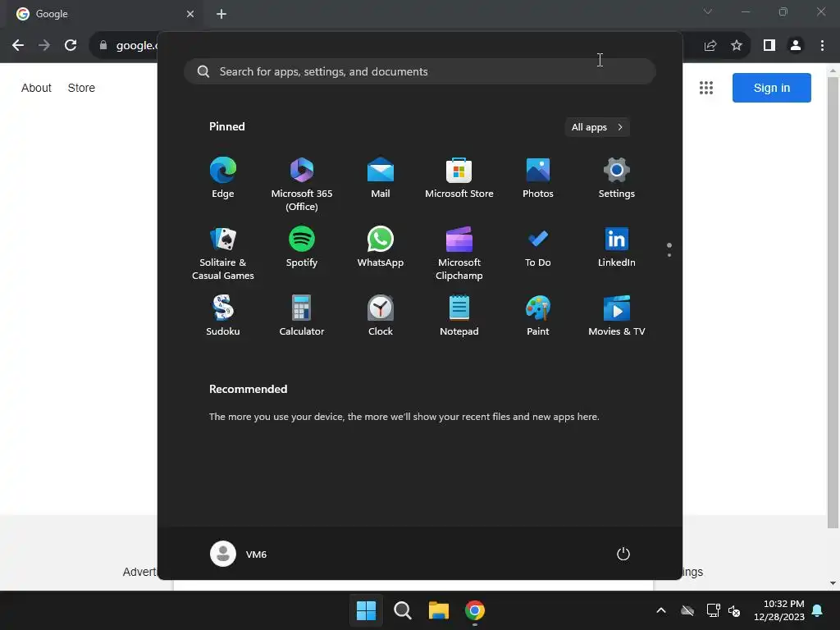Viewport: 840px width, 630px height.
Task: Open WhatsApp
Action: (x=381, y=247)
